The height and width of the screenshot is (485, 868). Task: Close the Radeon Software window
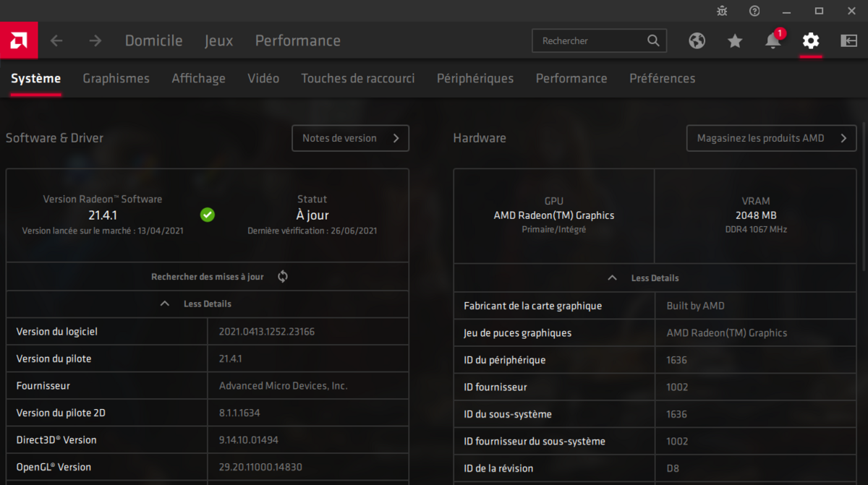(x=851, y=11)
